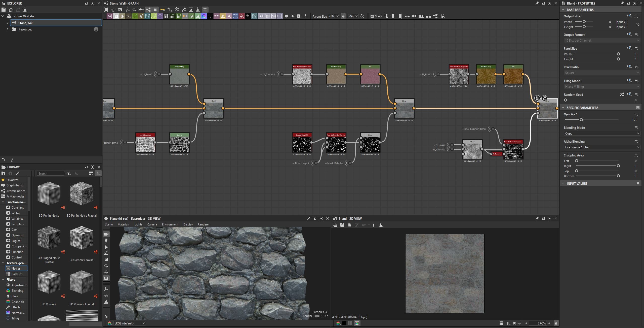Image resolution: width=644 pixels, height=328 pixels.
Task: Click the wrench tools icon in graph toolbar
Action: (184, 10)
